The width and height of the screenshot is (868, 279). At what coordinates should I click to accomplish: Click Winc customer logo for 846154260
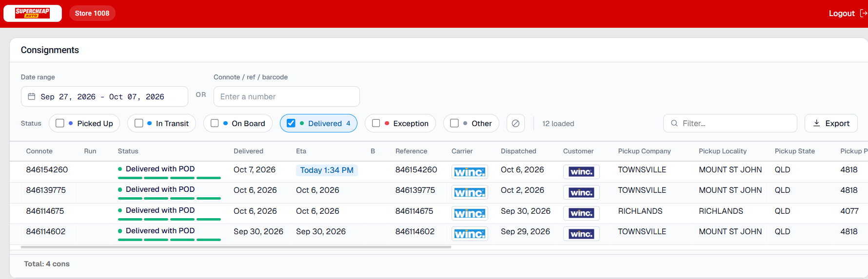581,172
